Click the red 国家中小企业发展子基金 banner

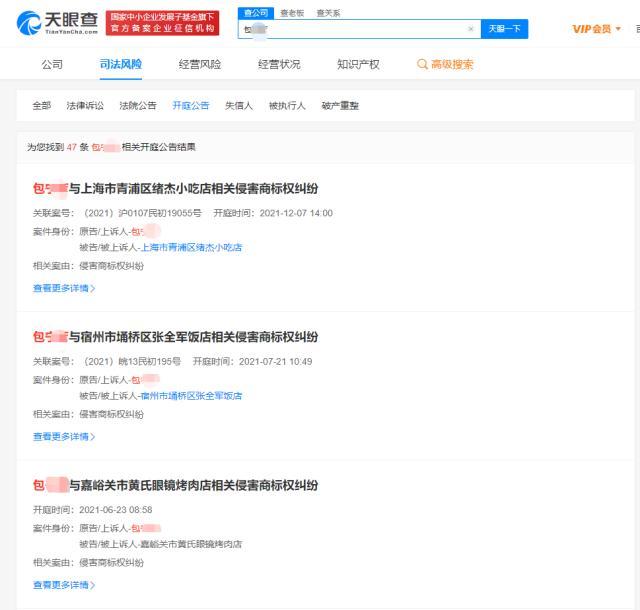point(163,23)
